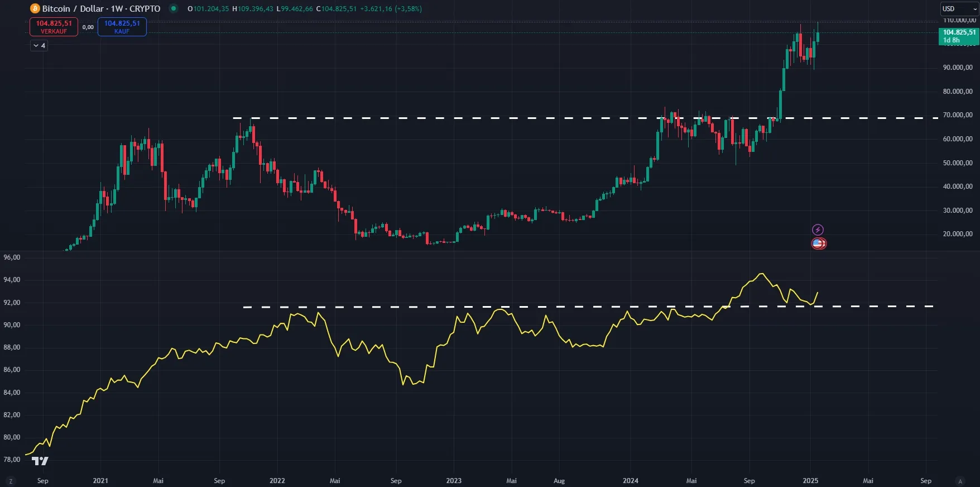Click the 86,00 indicator scale label
This screenshot has width=980, height=487.
(x=12, y=370)
